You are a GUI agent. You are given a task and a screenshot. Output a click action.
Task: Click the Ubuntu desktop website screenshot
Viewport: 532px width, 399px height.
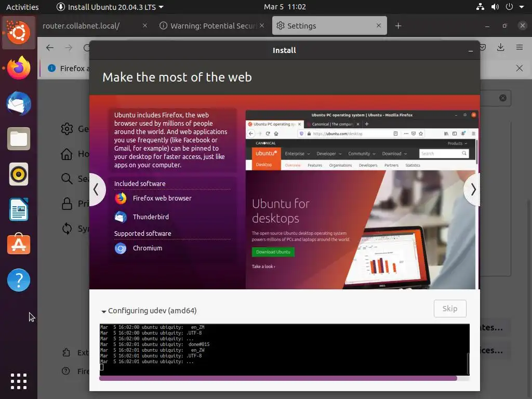point(362,199)
